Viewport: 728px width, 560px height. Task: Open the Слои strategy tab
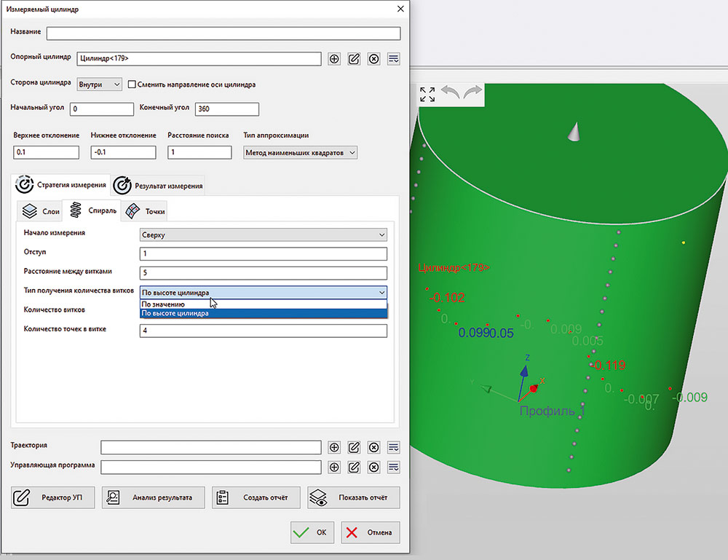pyautogui.click(x=40, y=211)
